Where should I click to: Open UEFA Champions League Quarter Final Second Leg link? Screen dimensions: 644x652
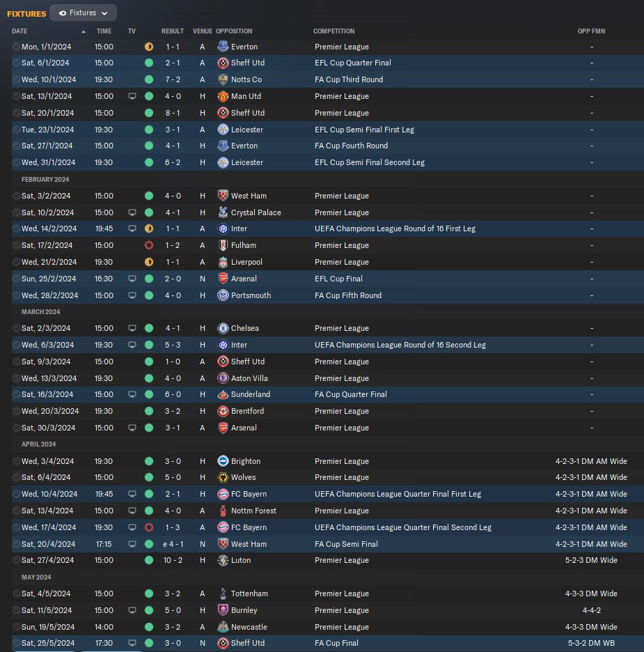coord(403,527)
